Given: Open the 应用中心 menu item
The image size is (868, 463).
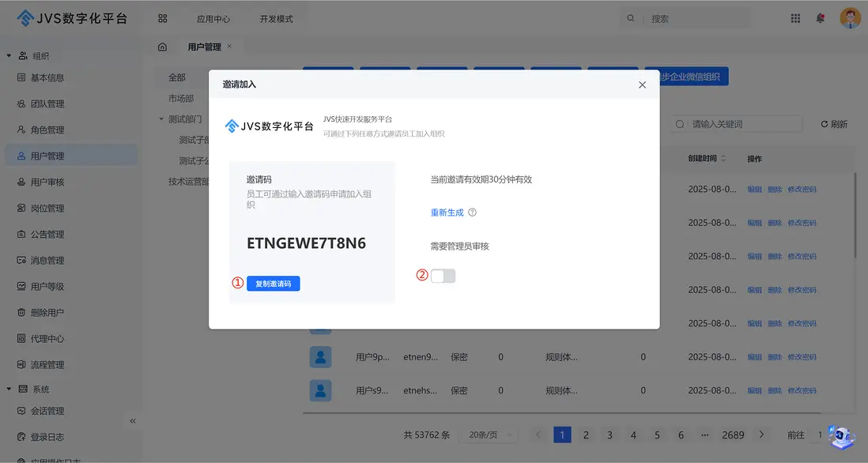Looking at the screenshot, I should click(213, 17).
